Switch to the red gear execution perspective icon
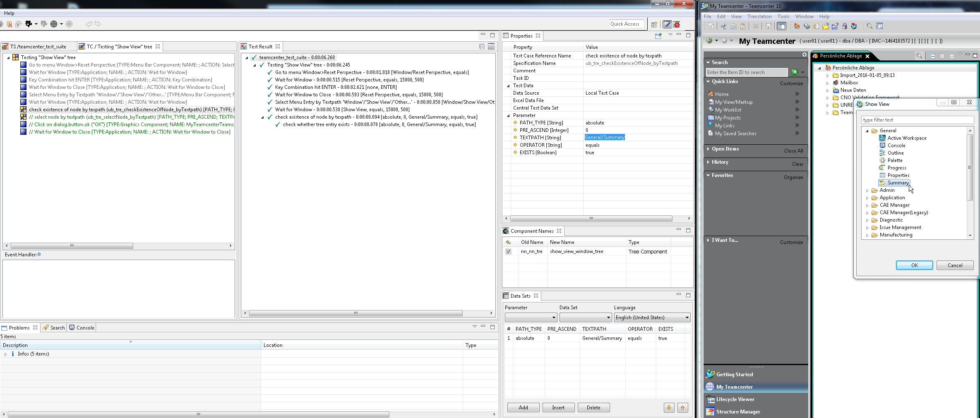Image resolution: width=980 pixels, height=418 pixels. pyautogui.click(x=677, y=24)
